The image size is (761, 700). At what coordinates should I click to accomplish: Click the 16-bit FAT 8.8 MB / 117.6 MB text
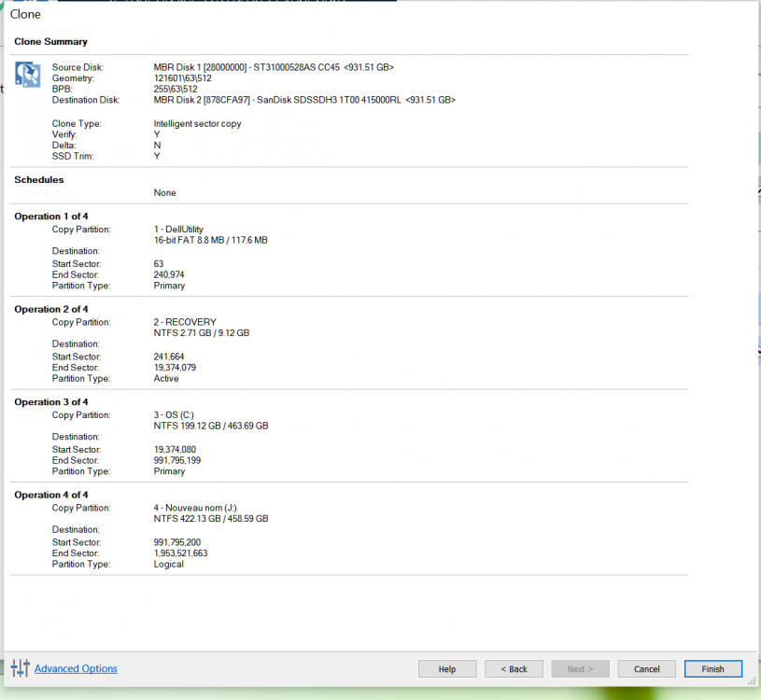pos(211,240)
